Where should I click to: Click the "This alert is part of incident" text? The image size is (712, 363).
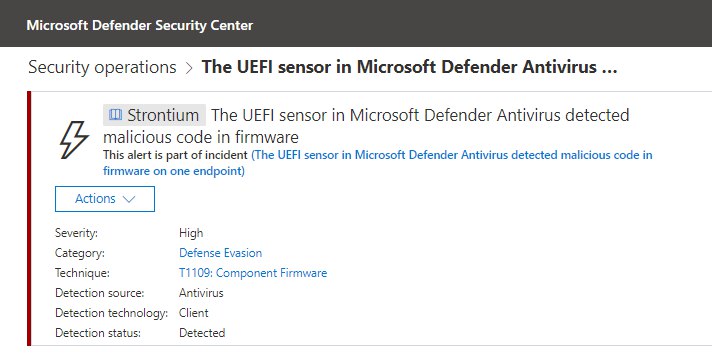175,155
